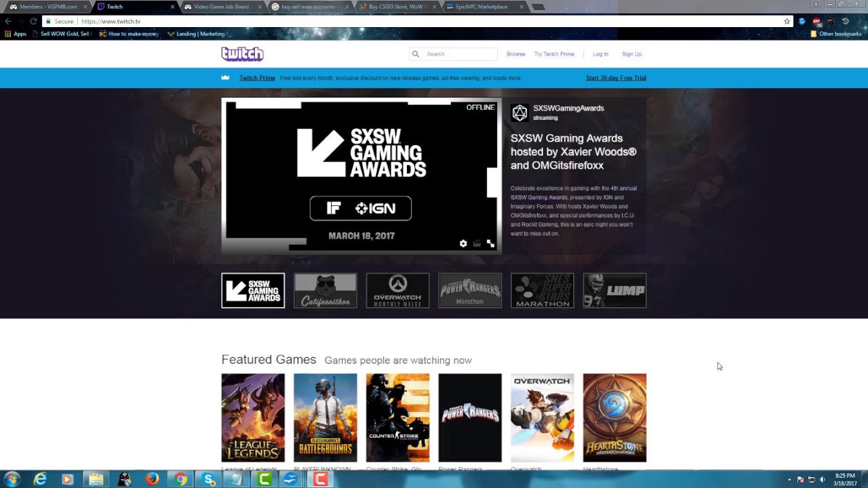This screenshot has width=868, height=488.
Task: Switch to Video Game Job Board tab
Action: coord(222,7)
